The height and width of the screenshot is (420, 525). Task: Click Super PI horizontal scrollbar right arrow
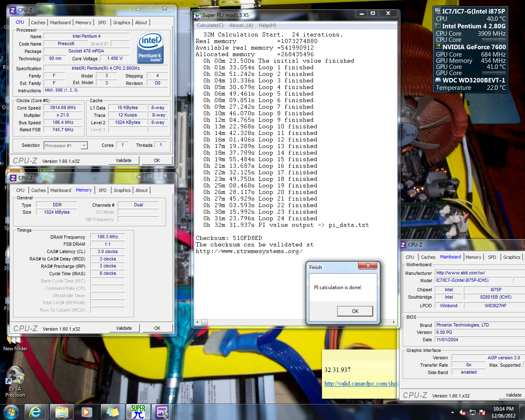tap(394, 322)
